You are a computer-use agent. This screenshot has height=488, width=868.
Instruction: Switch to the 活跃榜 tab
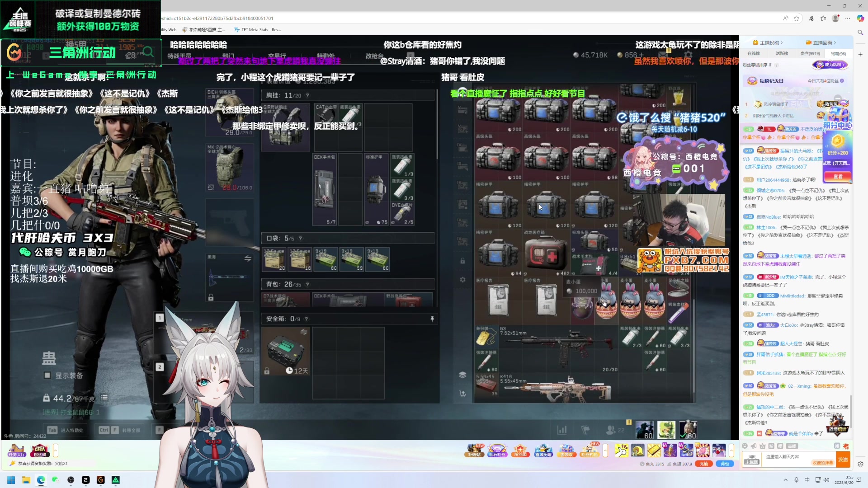[782, 53]
